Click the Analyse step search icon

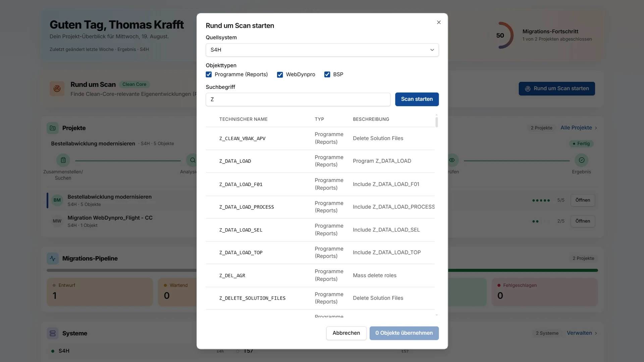point(193,161)
